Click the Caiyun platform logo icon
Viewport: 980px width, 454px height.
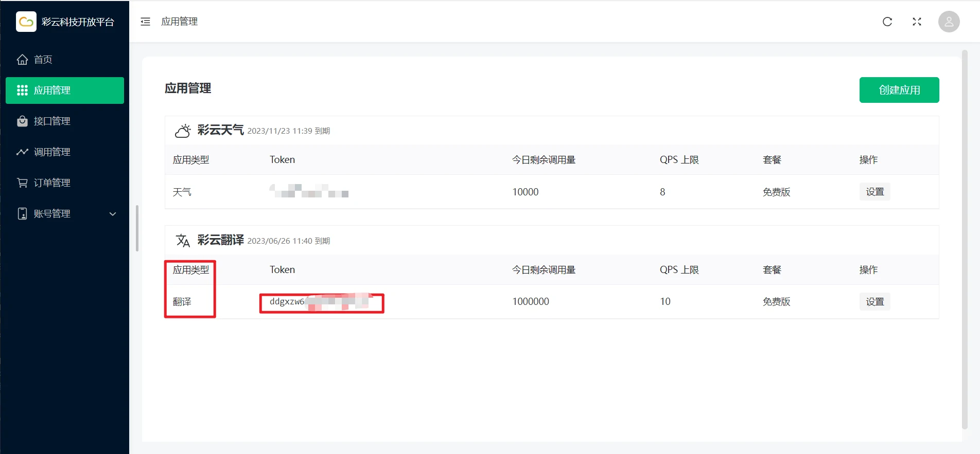click(26, 22)
